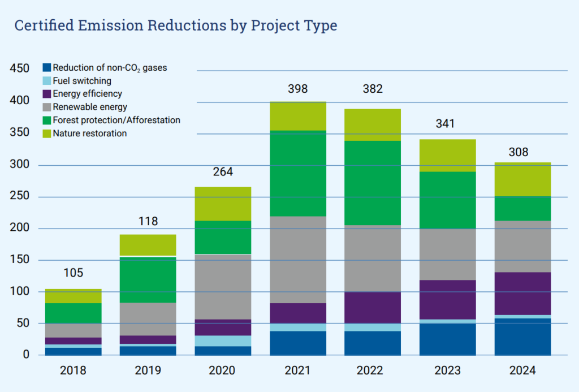Image resolution: width=579 pixels, height=392 pixels.
Task: Select the Renewable energy gray legend swatch
Action: 47,107
